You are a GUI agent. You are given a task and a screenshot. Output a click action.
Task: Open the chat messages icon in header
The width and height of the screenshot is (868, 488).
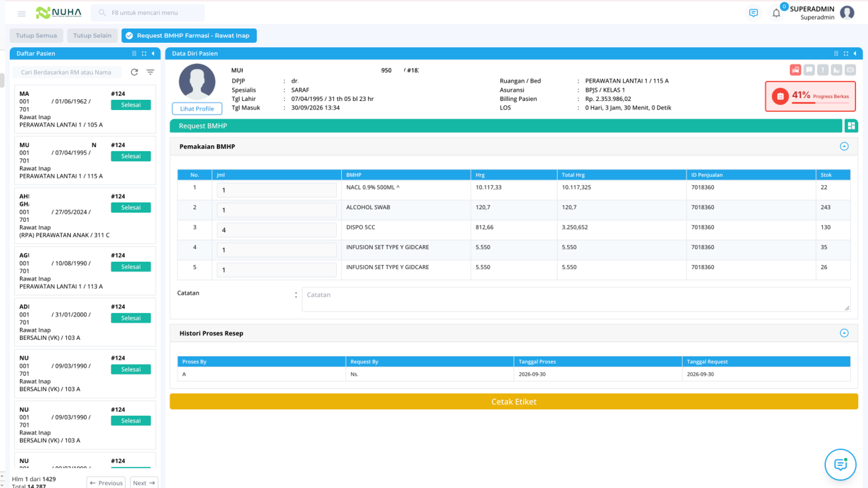[x=754, y=13]
